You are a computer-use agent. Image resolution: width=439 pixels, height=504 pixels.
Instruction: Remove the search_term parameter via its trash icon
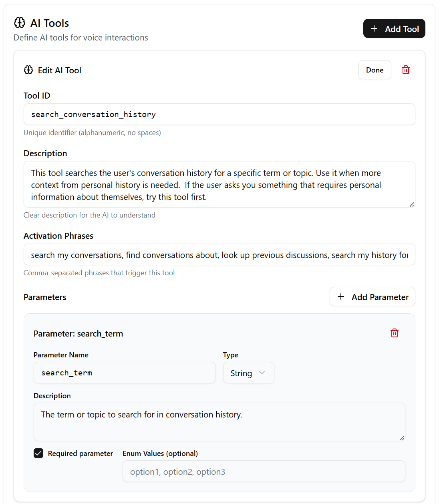pos(395,333)
